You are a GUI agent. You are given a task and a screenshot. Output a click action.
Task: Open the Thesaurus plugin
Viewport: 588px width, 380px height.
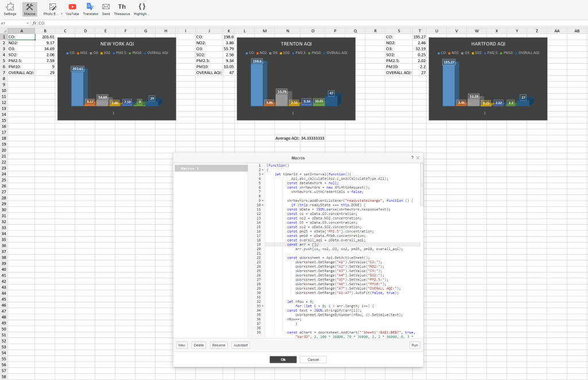[122, 9]
